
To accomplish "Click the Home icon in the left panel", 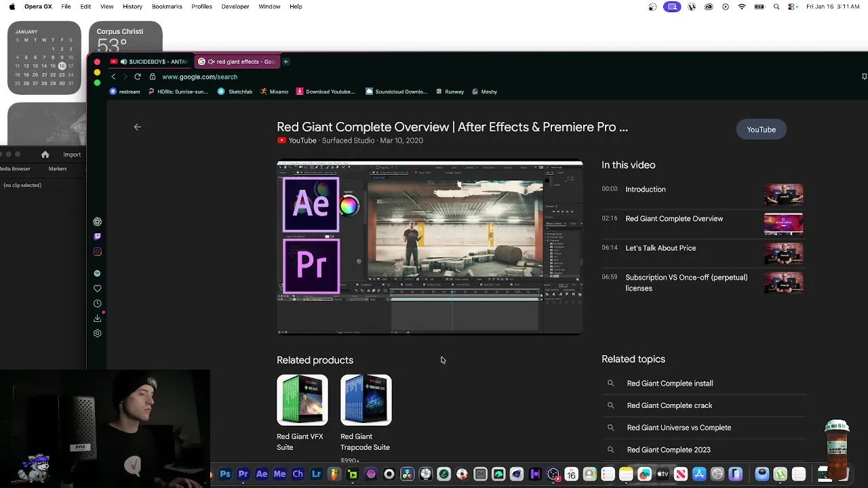I will point(45,155).
